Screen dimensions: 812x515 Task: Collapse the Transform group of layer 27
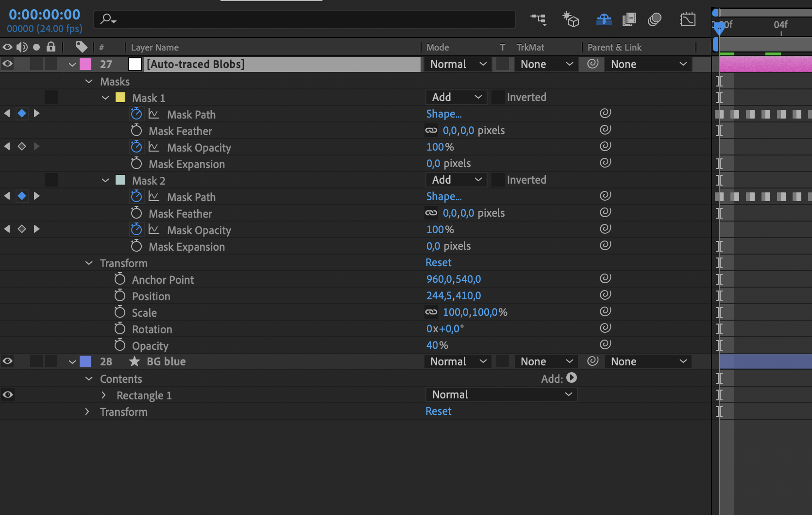click(89, 263)
